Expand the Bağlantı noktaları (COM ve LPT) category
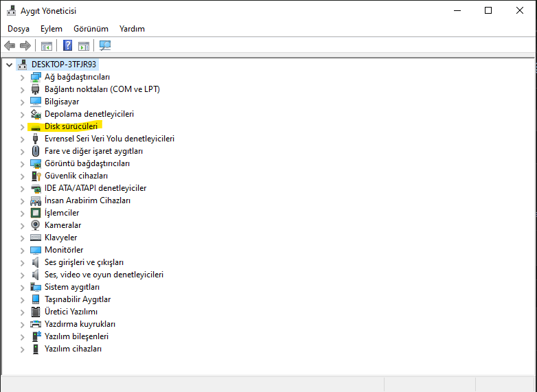The image size is (537, 392). point(22,90)
